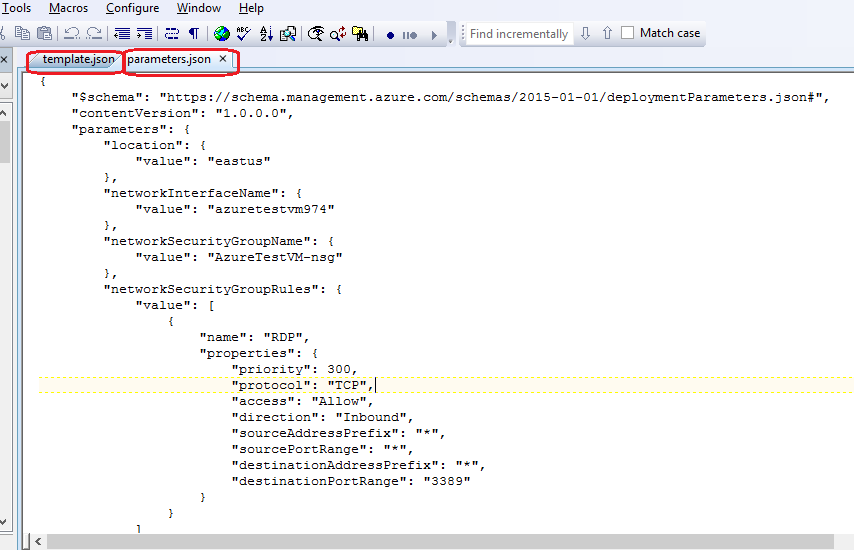
Task: Click the Redo arrow icon
Action: [x=94, y=34]
